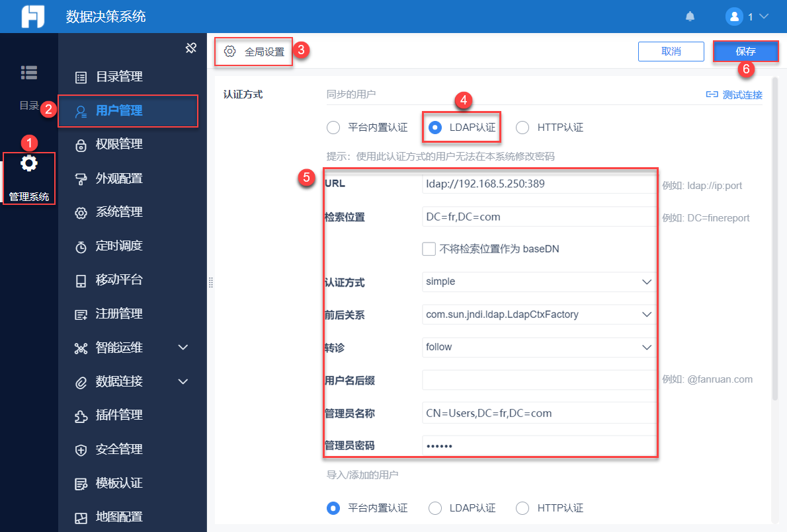Click the URL input field
Image resolution: width=787 pixels, height=532 pixels.
pos(538,184)
